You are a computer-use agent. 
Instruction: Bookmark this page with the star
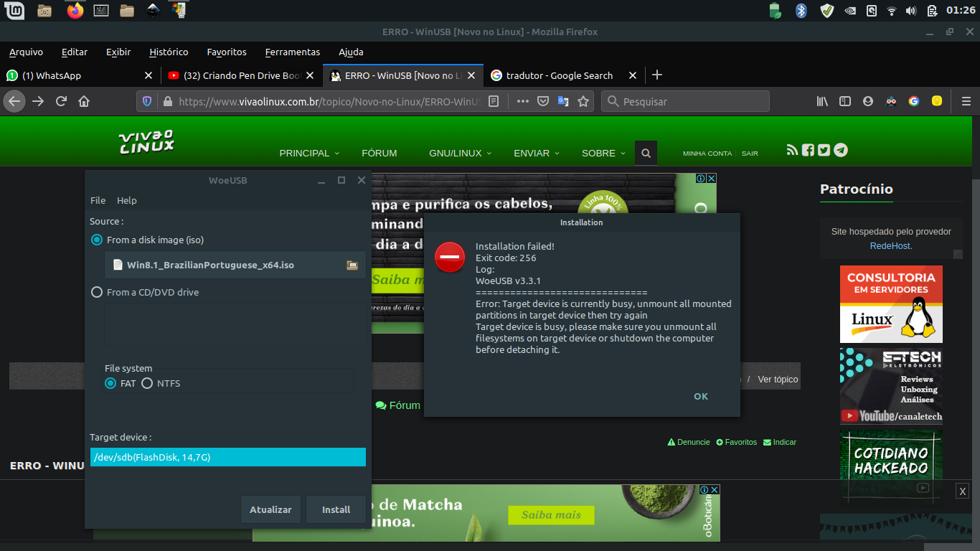[x=583, y=101]
